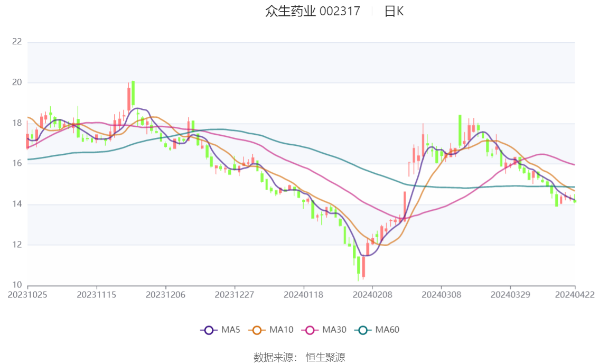Screen dimensions: 599x364
Task: Click the 20240422 date axis label
Action: 575,295
